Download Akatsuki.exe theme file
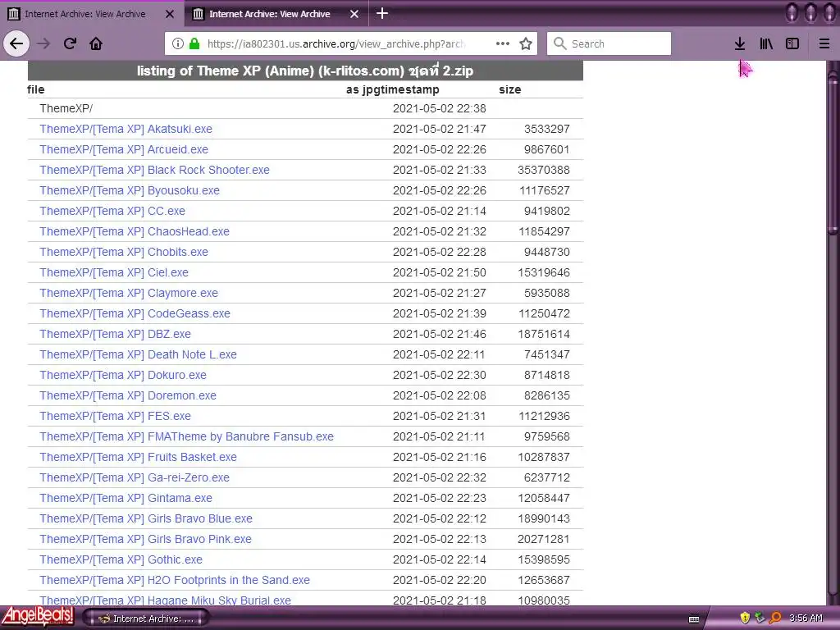The height and width of the screenshot is (630, 840). click(126, 129)
